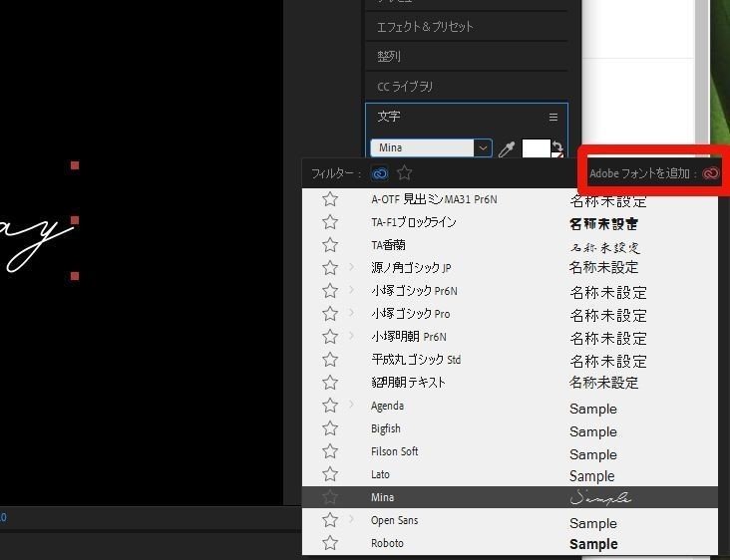
Task: Click the Roboto bold Sample preview
Action: pyautogui.click(x=593, y=544)
